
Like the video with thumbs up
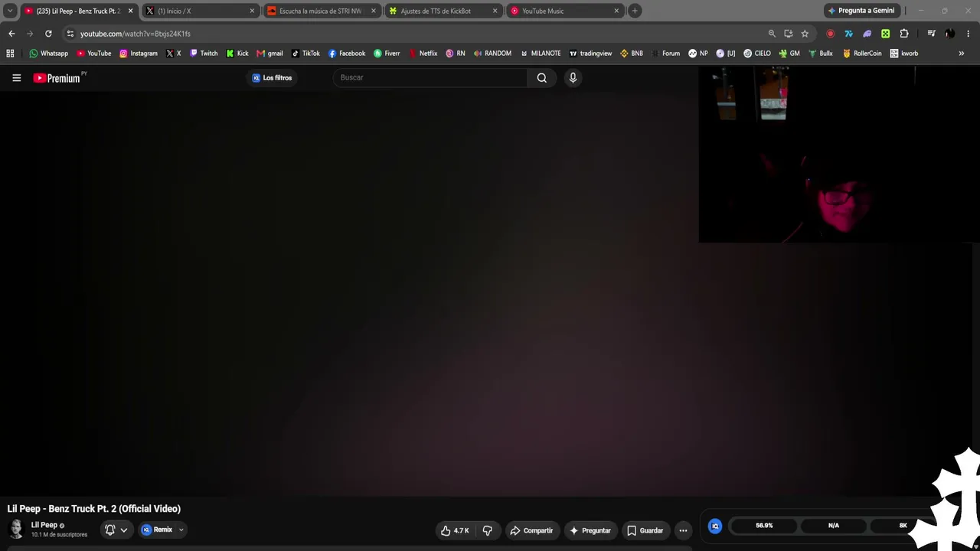click(x=455, y=530)
